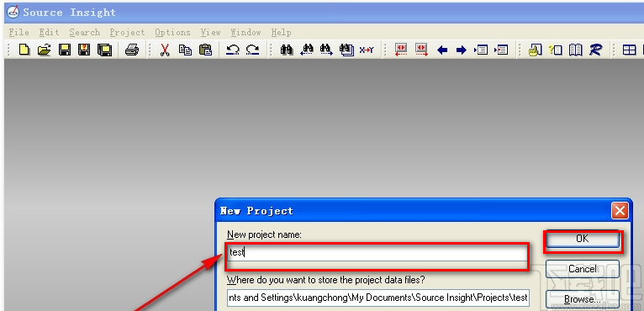The image size is (644, 311).
Task: Click the X→Y Replace icon
Action: click(x=367, y=50)
